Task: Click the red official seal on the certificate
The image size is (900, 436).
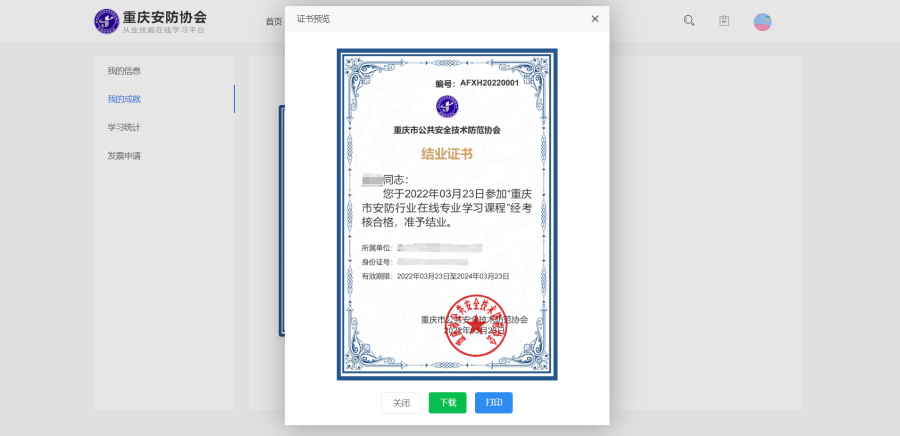Action: (x=476, y=326)
